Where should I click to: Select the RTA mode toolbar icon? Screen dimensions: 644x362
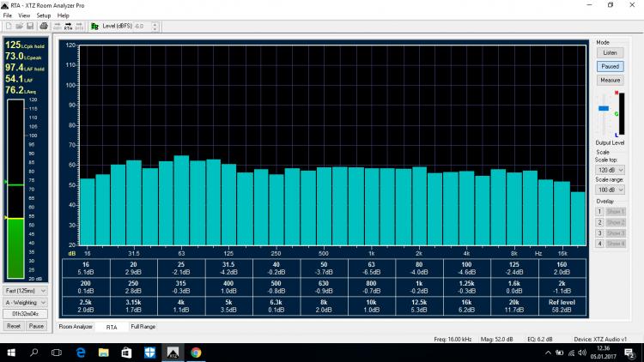click(68, 27)
